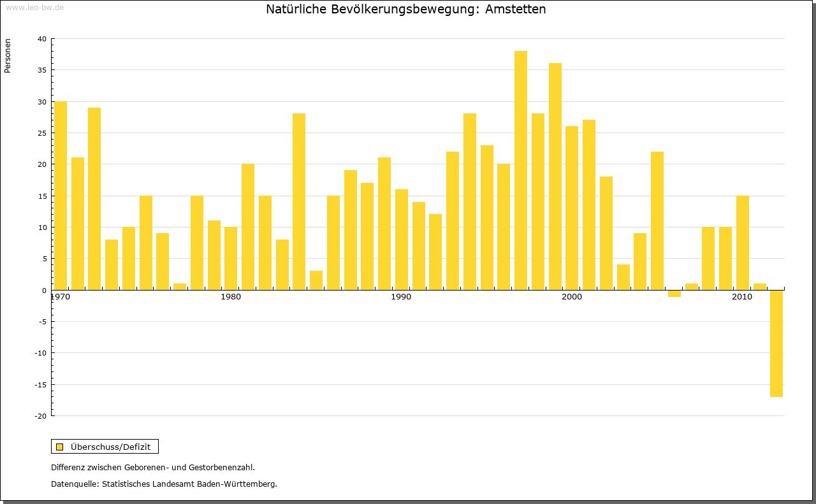Click the 1980 x-axis label
The height and width of the screenshot is (504, 816).
coord(230,298)
